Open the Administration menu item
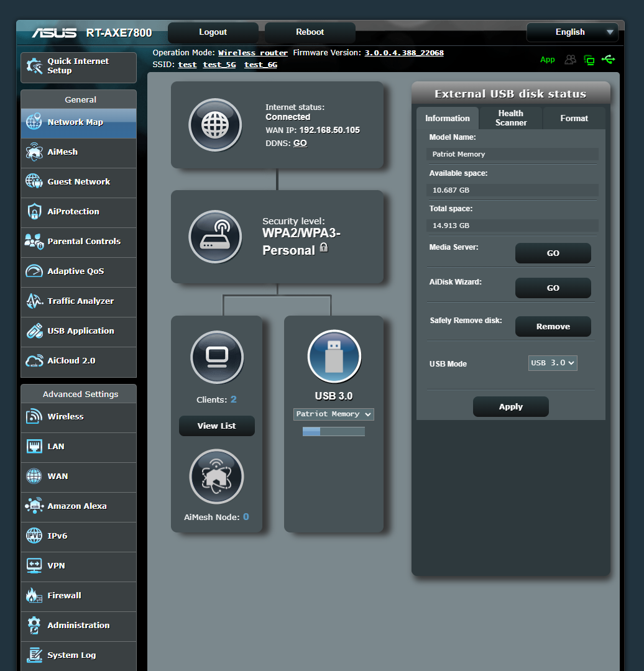This screenshot has width=644, height=671. point(79,626)
